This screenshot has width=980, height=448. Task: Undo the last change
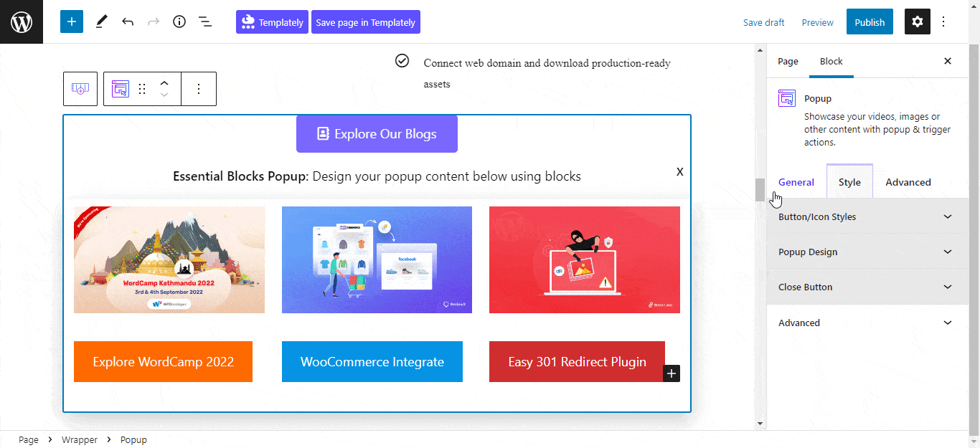click(128, 22)
